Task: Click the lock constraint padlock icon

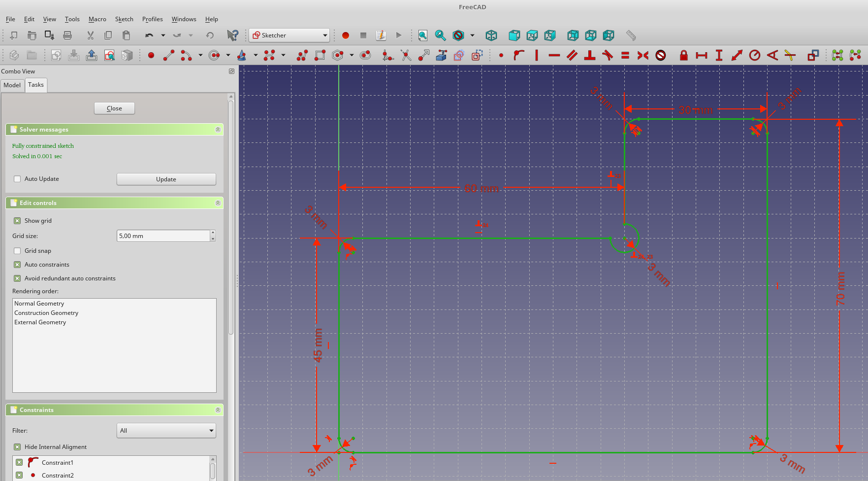Action: click(x=683, y=55)
